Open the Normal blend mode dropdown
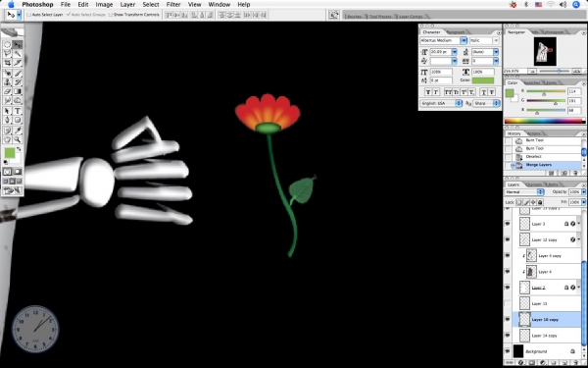The image size is (588, 368). point(524,192)
